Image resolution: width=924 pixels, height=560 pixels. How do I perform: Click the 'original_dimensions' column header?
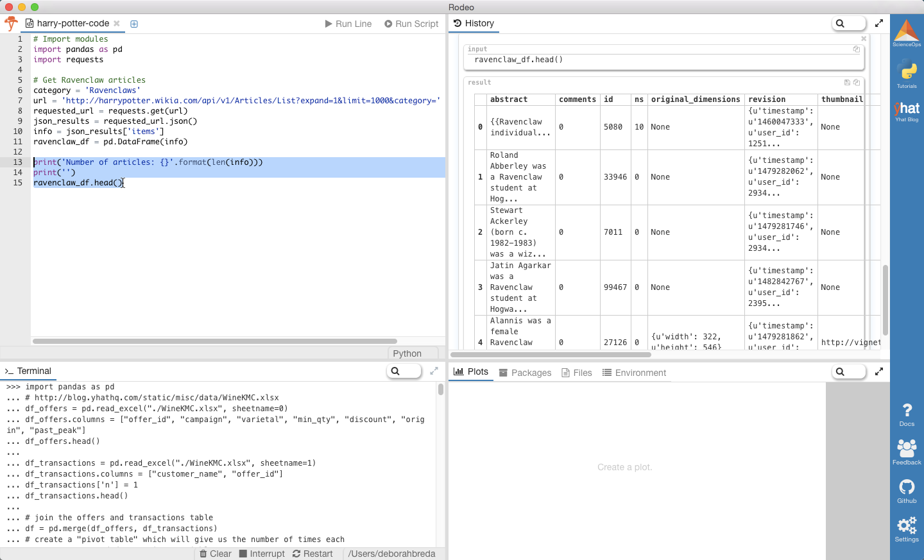click(696, 99)
